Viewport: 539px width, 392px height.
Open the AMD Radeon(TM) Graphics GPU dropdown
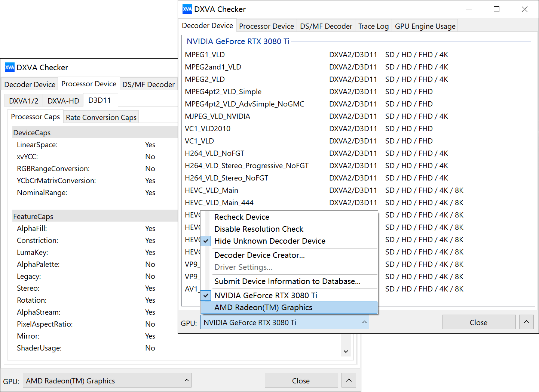pyautogui.click(x=107, y=381)
